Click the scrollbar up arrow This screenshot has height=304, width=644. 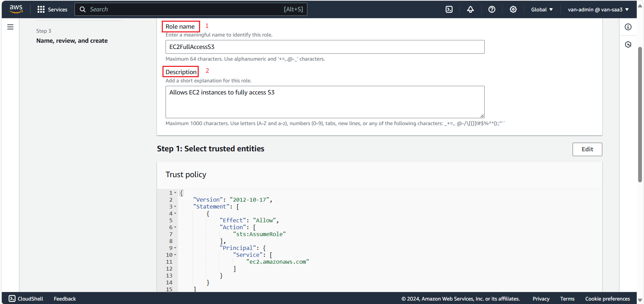point(640,6)
